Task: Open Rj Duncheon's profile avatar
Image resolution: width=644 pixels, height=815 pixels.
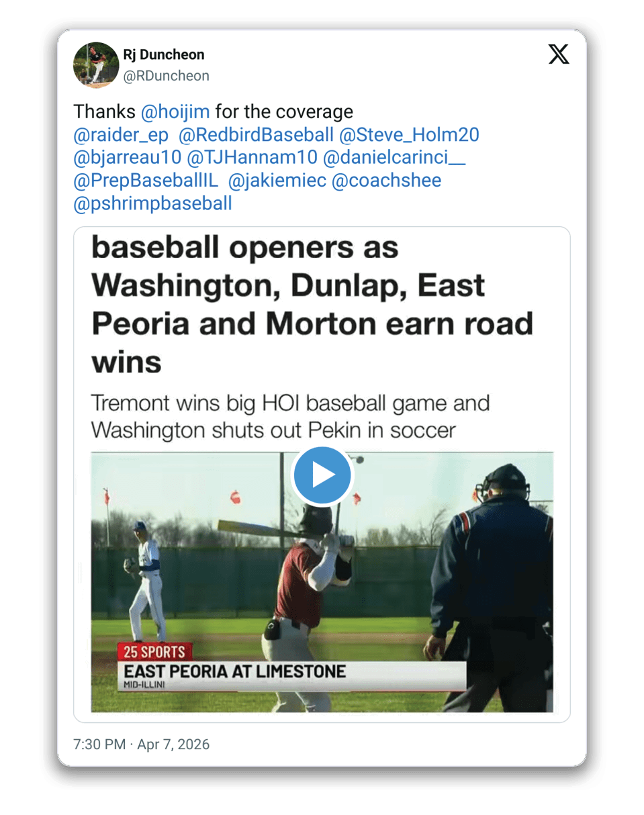Action: pos(97,64)
